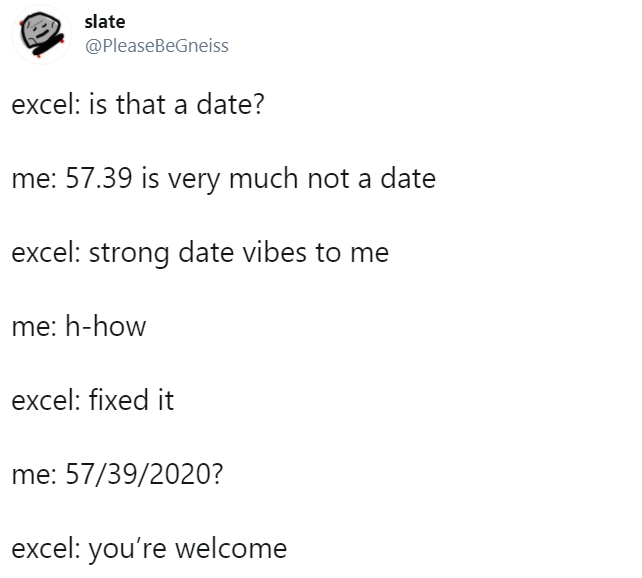Click the "excel: fixed it" line
Viewport: 642px width, 578px height.
(93, 400)
